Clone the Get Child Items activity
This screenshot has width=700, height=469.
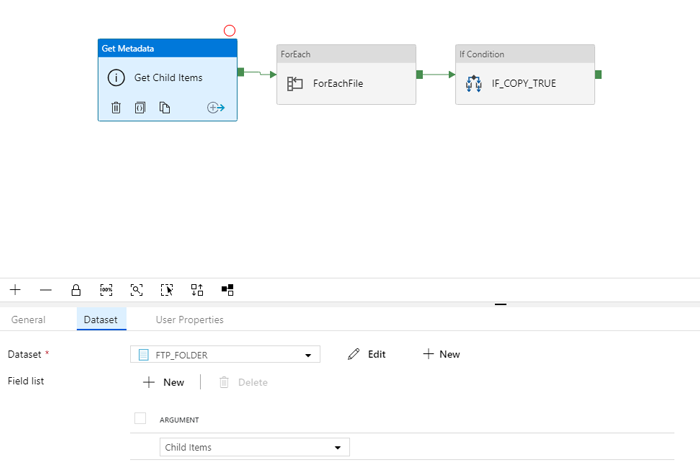click(x=164, y=108)
